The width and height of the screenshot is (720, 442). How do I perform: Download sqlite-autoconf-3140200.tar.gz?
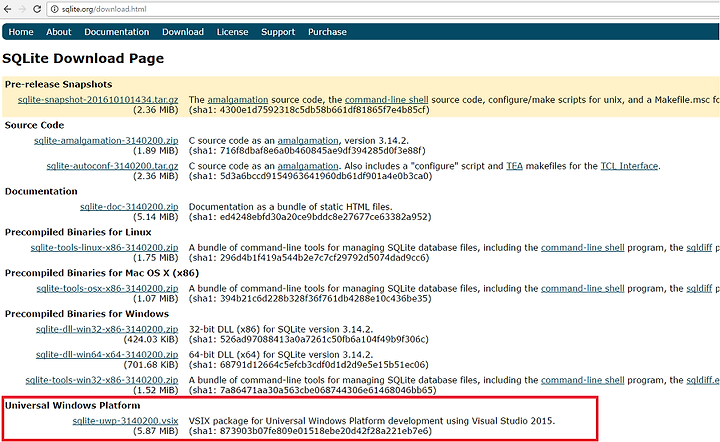[x=112, y=166]
